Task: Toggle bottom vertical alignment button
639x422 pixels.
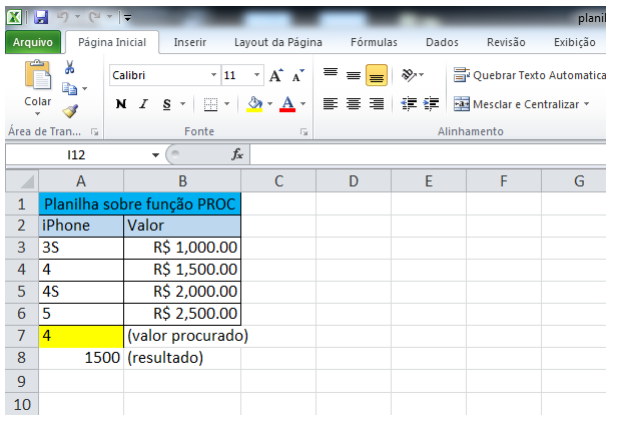Action: 376,75
